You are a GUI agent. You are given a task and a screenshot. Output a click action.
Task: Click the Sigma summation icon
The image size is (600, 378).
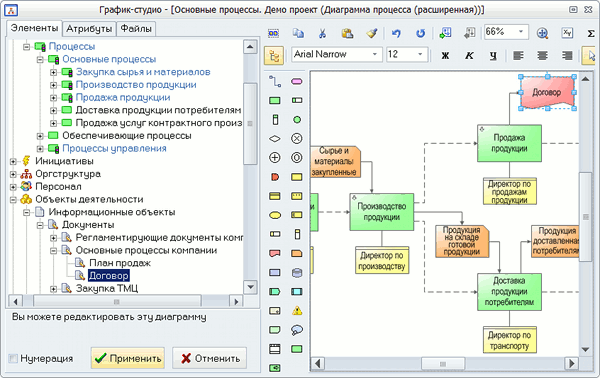pyautogui.click(x=591, y=34)
